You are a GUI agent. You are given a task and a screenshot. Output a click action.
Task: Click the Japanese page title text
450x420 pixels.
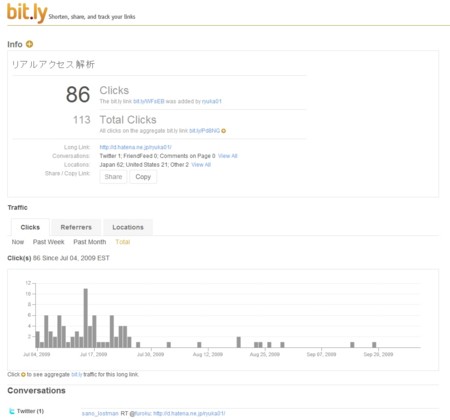click(x=53, y=64)
